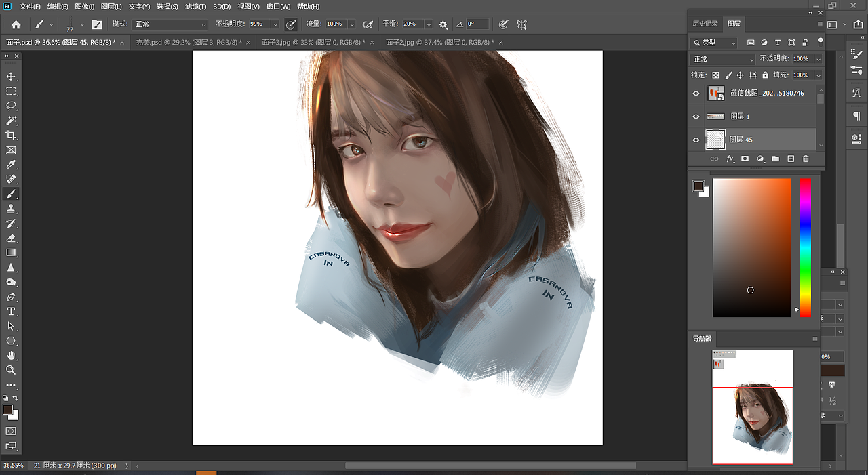Switch to 面子3.jpg document tab
This screenshot has height=475, width=868.
[x=312, y=42]
